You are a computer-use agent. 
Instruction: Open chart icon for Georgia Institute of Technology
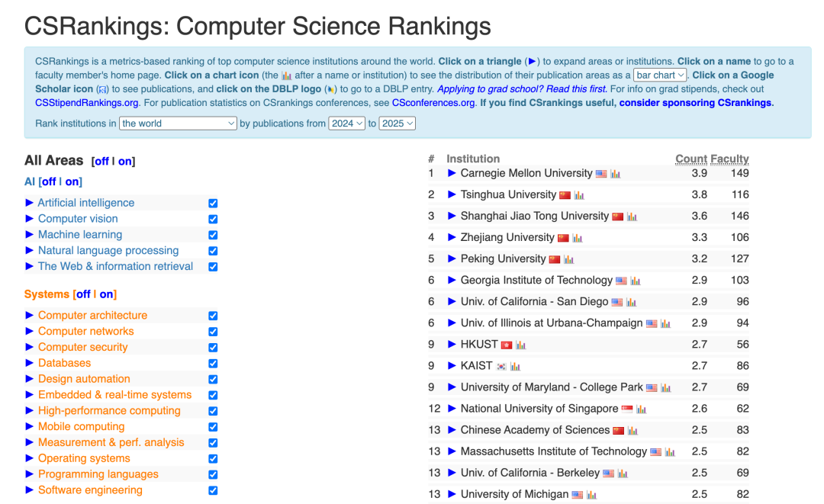tap(636, 281)
